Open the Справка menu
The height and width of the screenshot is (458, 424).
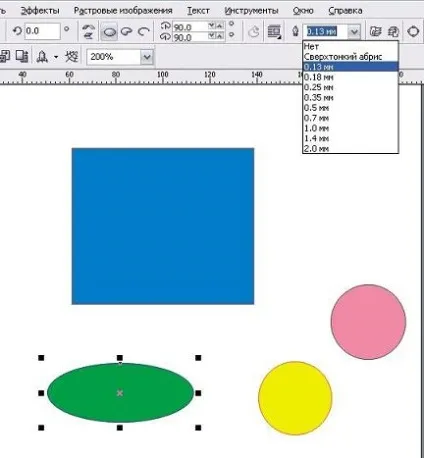345,11
